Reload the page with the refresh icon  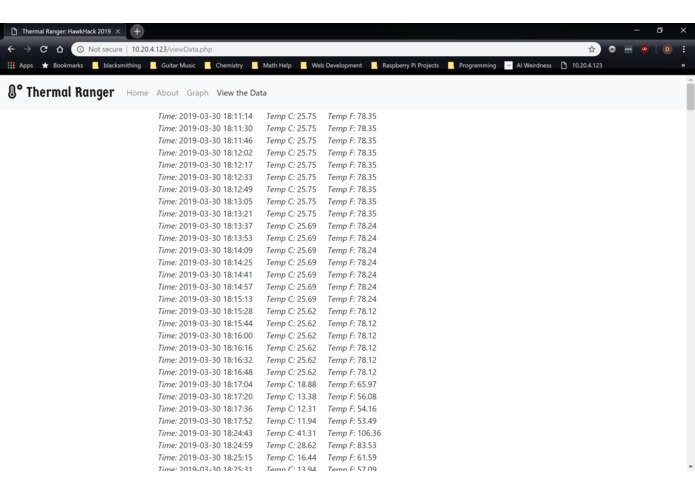[x=43, y=49]
